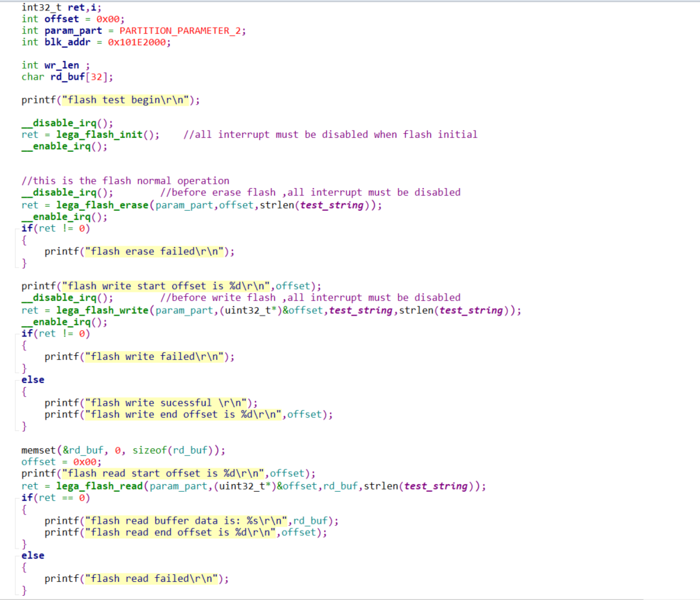Click the flash normal operation comment
Image resolution: width=700 pixels, height=600 pixels.
click(126, 181)
